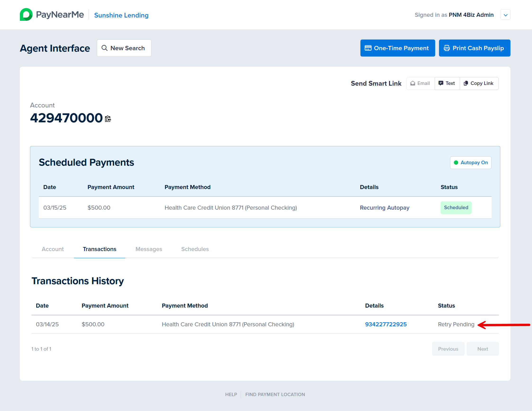The image size is (532, 411).
Task: Click the New Search button
Action: pyautogui.click(x=124, y=48)
